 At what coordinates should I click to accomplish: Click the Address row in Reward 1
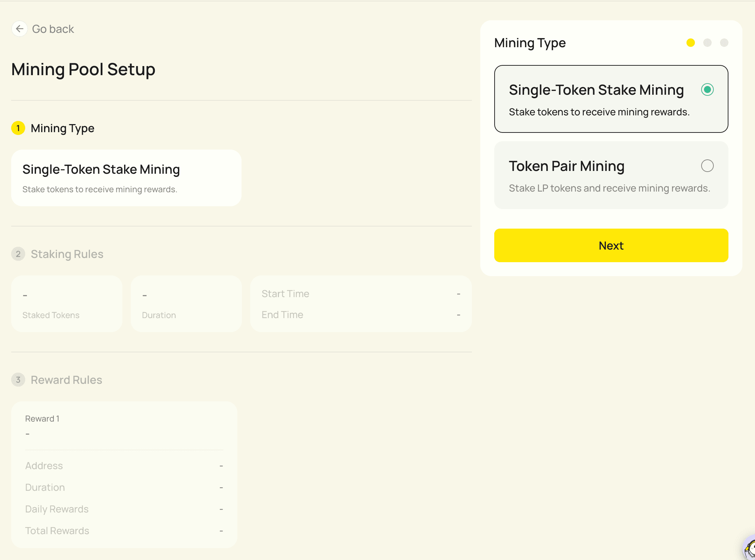coord(124,466)
